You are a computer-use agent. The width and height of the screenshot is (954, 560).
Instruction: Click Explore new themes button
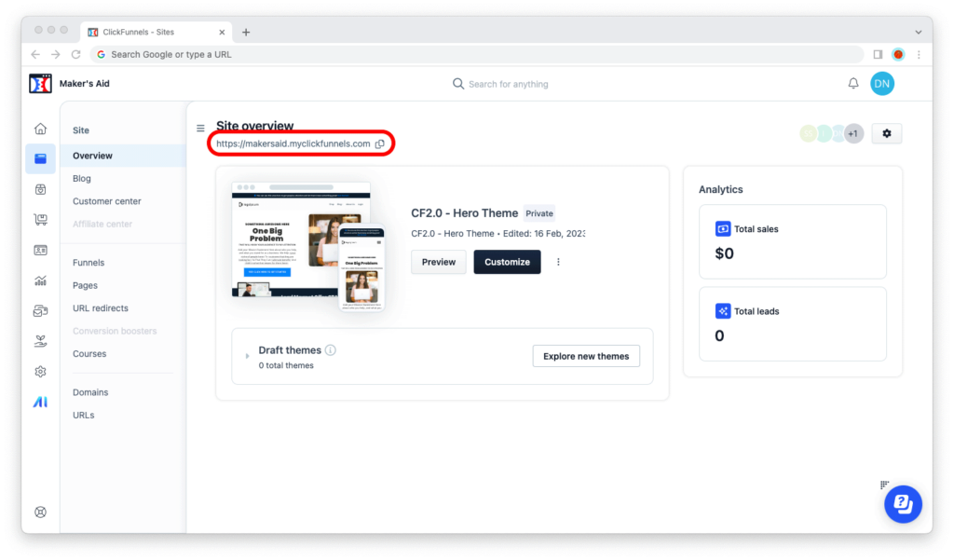click(x=586, y=356)
